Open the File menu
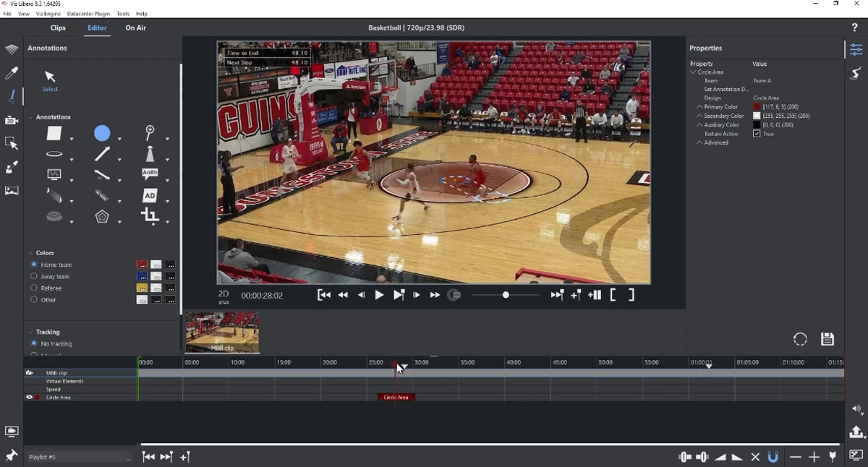This screenshot has width=868, height=467. (7, 14)
